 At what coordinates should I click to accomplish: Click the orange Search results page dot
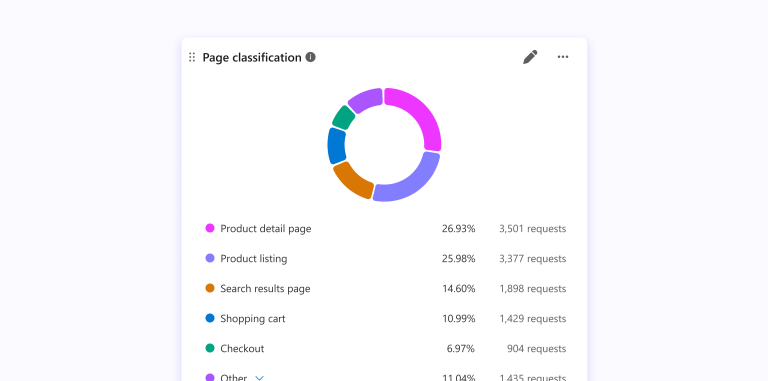210,288
